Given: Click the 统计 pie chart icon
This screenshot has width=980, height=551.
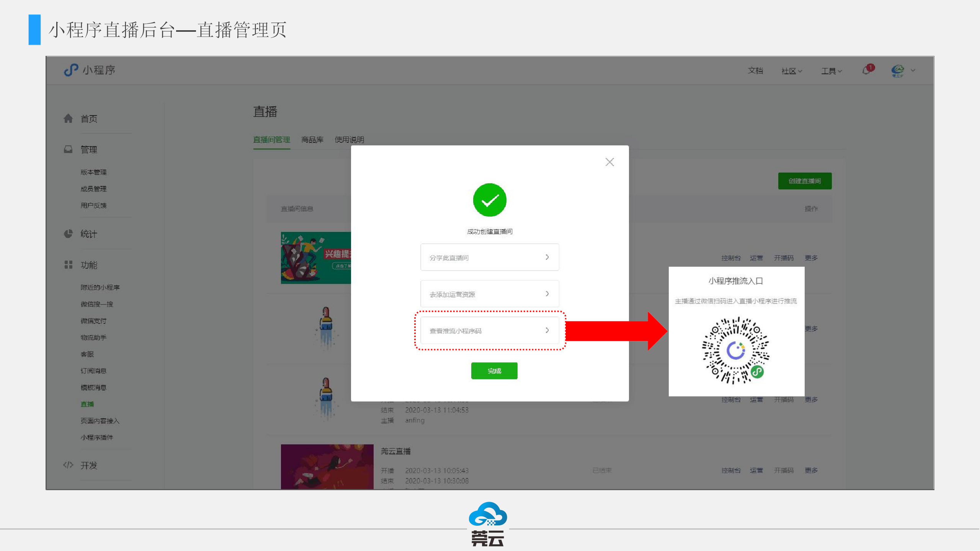Looking at the screenshot, I should click(68, 234).
